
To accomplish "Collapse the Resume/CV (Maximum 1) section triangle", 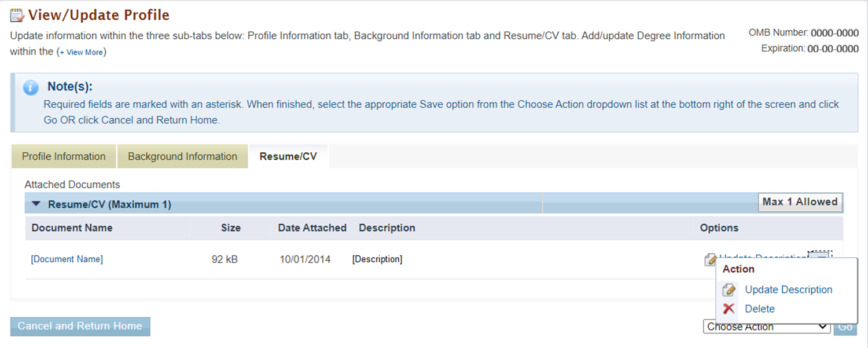I will pos(36,204).
